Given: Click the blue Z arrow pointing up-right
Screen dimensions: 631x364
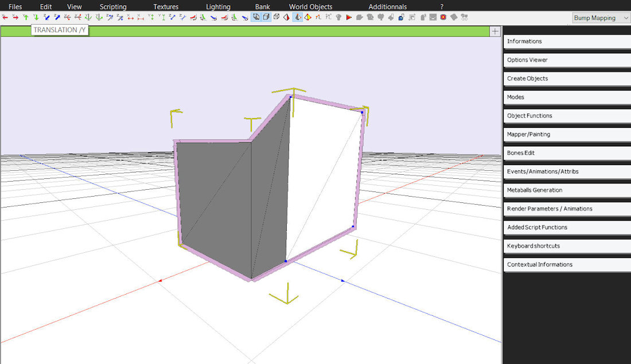Looking at the screenshot, I should [x=57, y=17].
